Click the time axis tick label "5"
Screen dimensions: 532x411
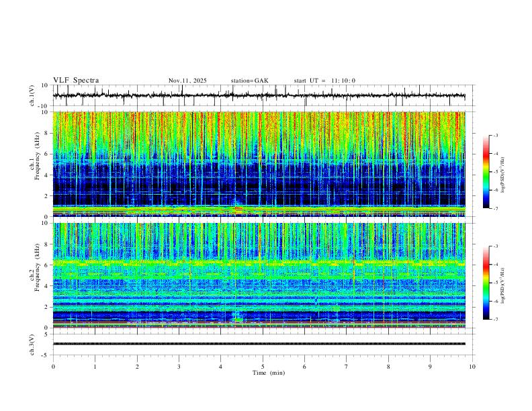[x=263, y=367]
